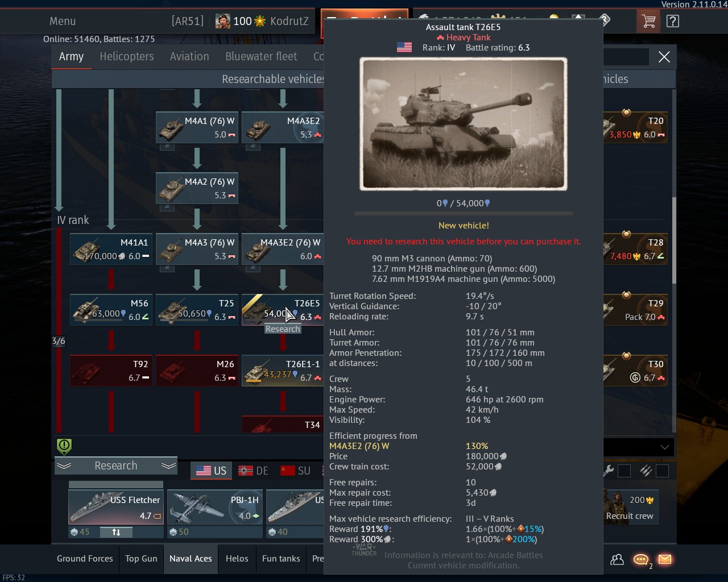
Task: Select the US nation tab
Action: (x=211, y=471)
